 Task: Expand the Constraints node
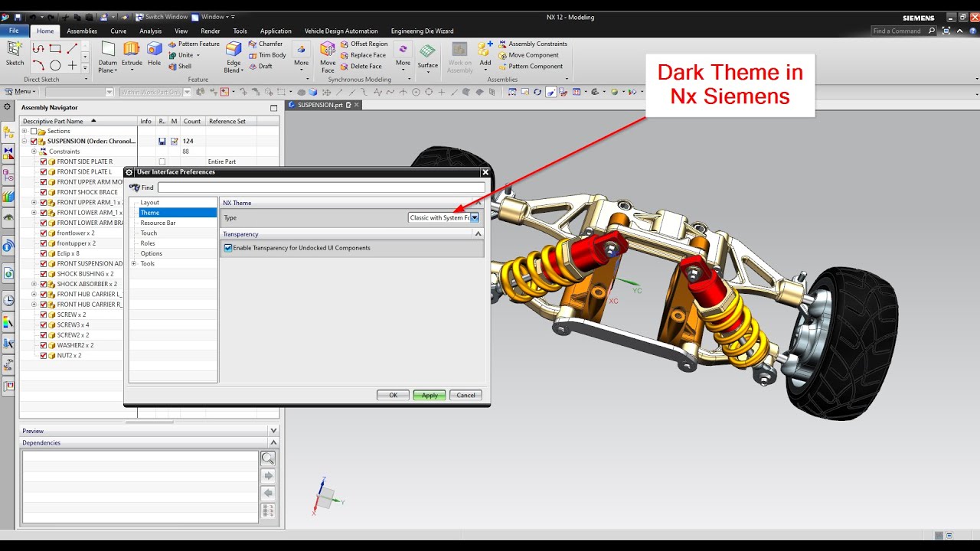click(34, 152)
